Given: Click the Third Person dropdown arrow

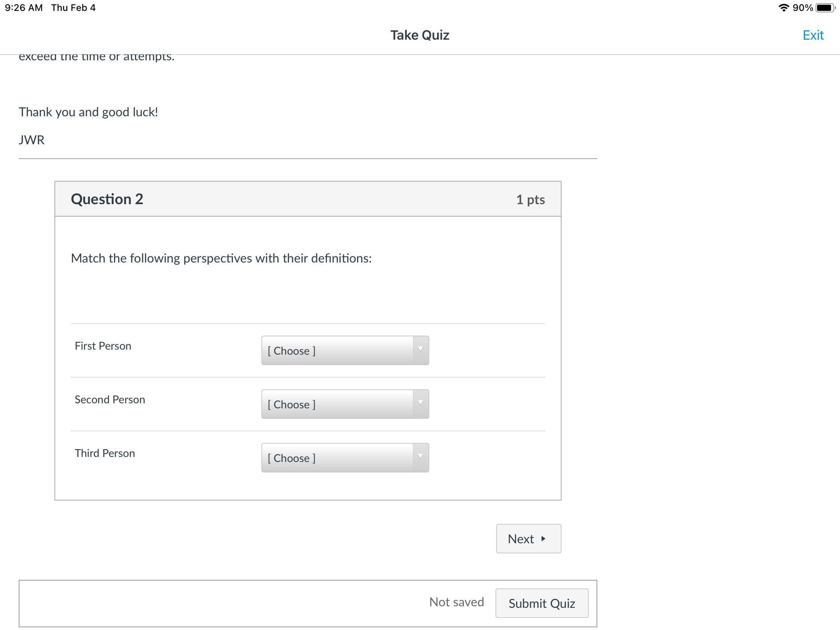Looking at the screenshot, I should click(420, 457).
